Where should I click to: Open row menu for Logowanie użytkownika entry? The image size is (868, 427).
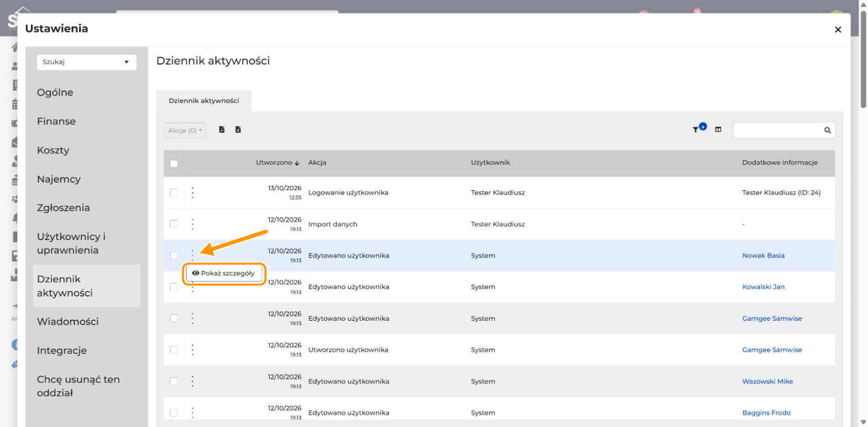click(x=193, y=192)
